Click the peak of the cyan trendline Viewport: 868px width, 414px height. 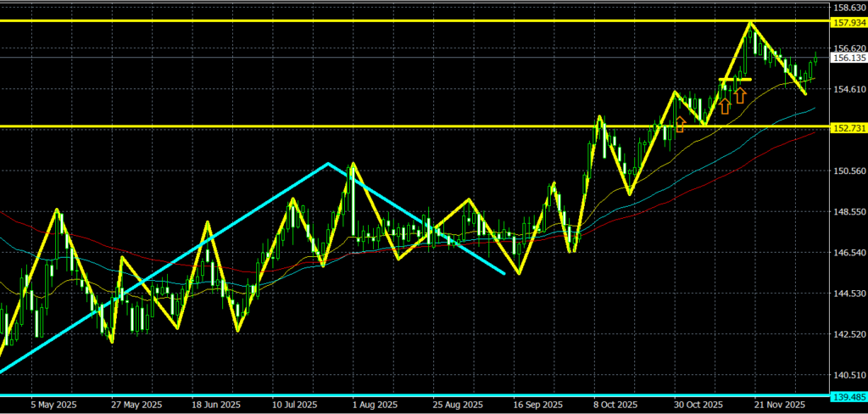coord(328,164)
